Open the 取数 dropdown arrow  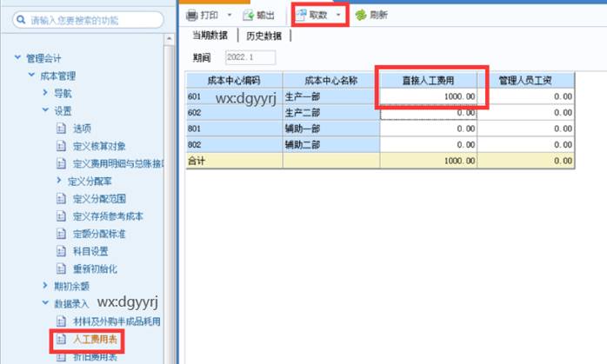[x=337, y=15]
